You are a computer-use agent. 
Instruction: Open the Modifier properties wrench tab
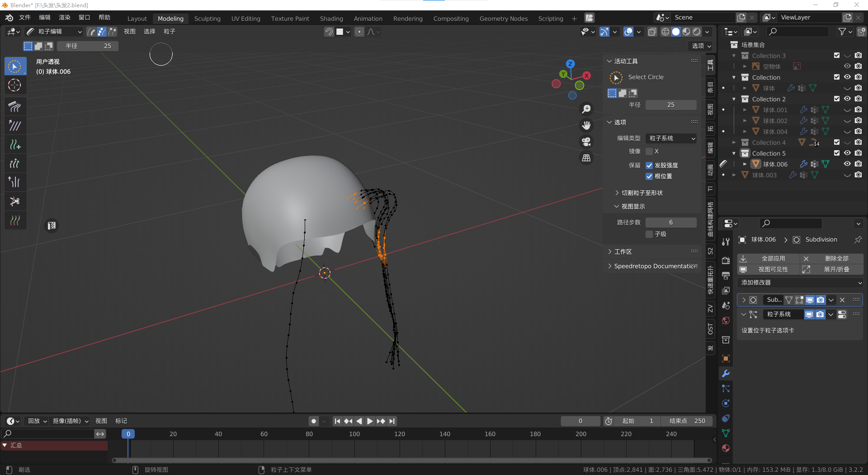click(726, 374)
